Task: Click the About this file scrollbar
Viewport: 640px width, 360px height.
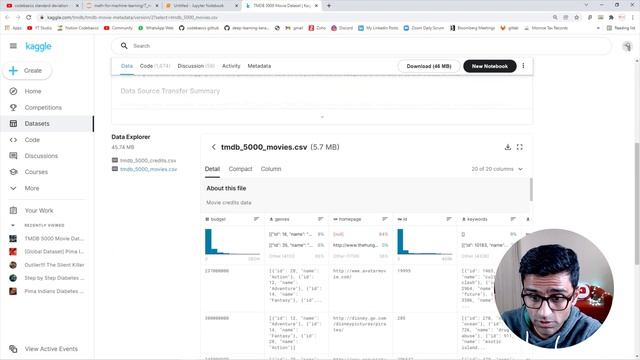Action: (x=531, y=190)
